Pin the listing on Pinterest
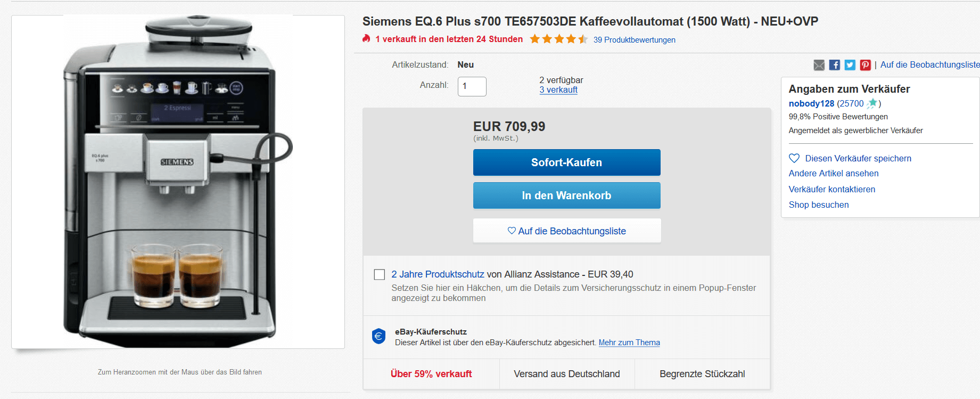The image size is (980, 399). point(865,65)
